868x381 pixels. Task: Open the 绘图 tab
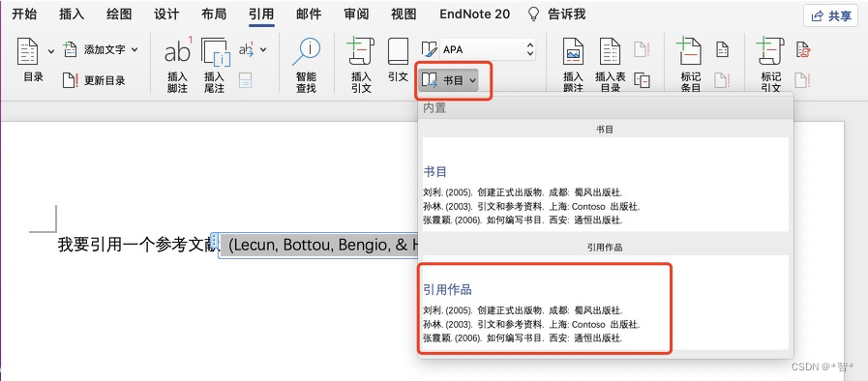click(x=119, y=15)
